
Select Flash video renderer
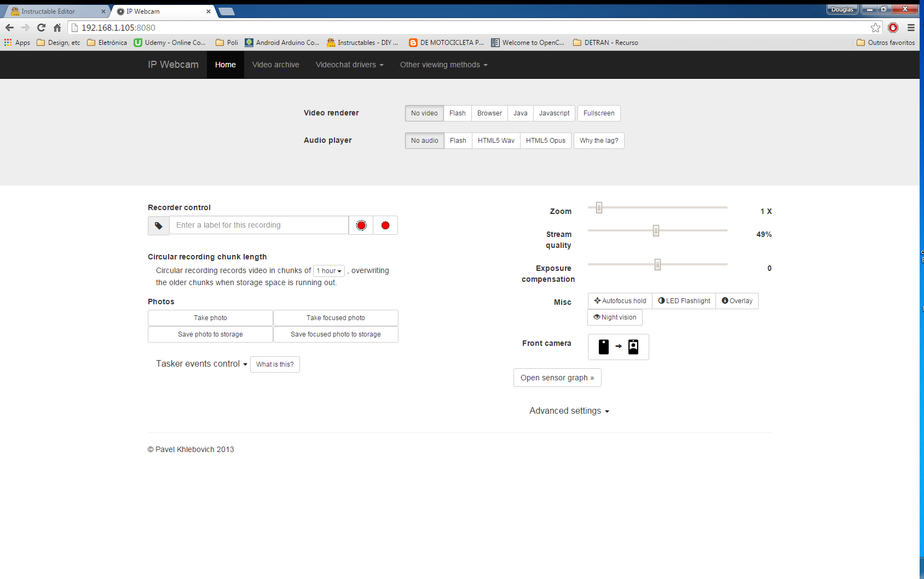click(458, 113)
